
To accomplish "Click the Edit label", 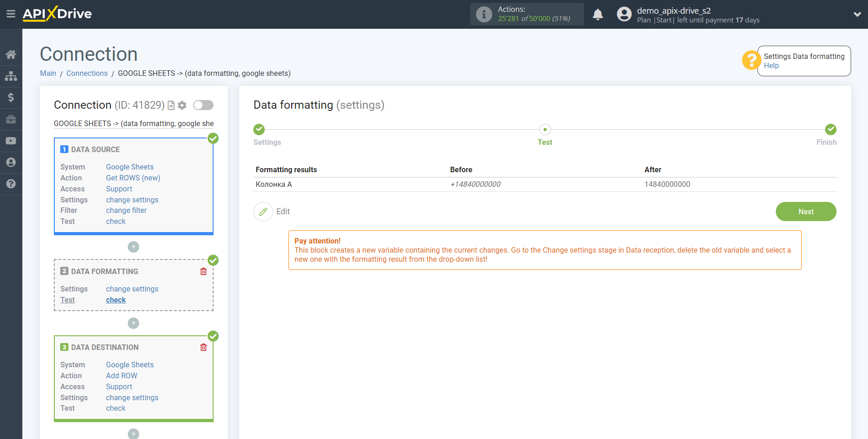I will 283,212.
